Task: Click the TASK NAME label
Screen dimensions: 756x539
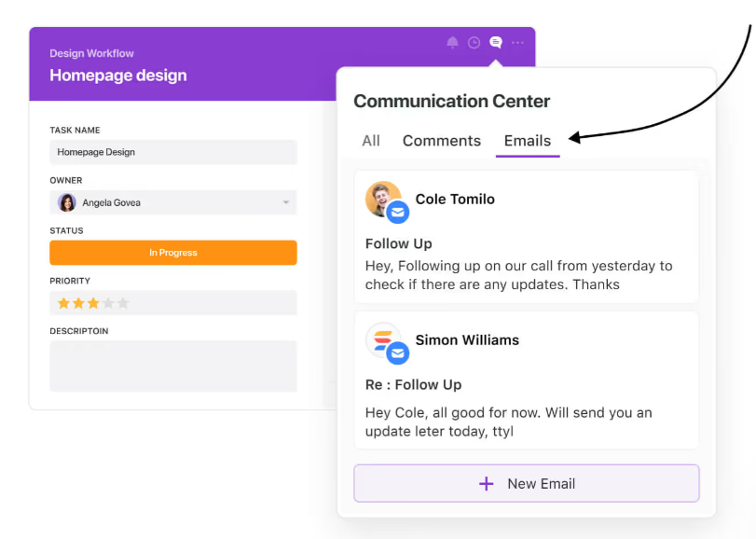Action: pos(75,131)
